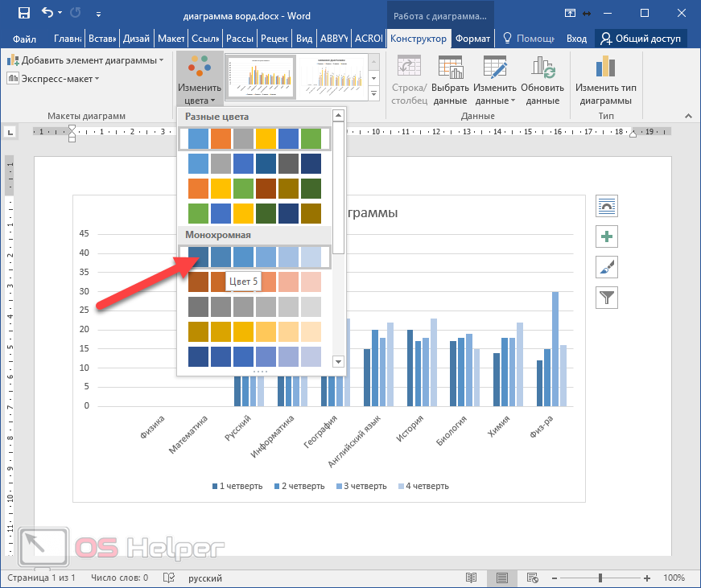
Task: Open the Chart Filters funnel button
Action: point(606,298)
